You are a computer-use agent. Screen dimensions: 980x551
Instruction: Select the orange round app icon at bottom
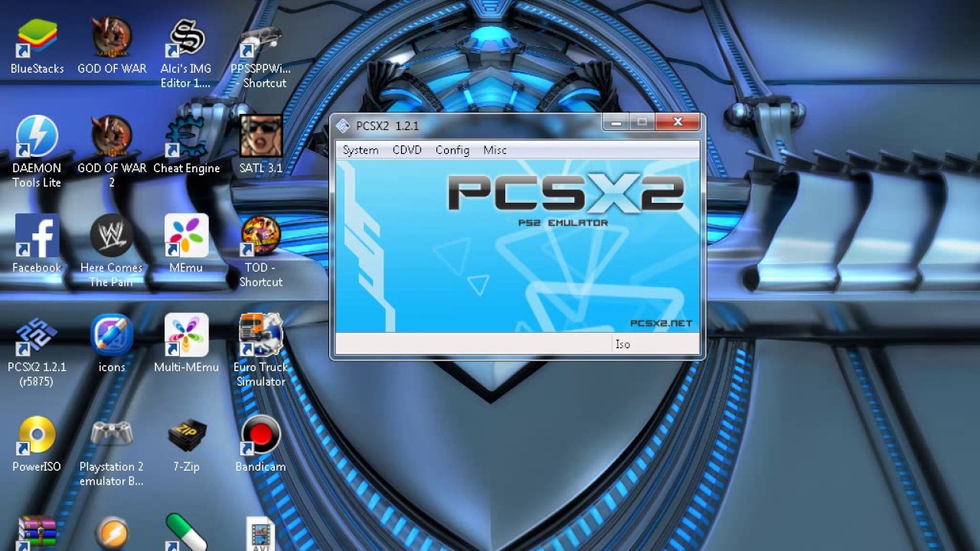[x=112, y=533]
